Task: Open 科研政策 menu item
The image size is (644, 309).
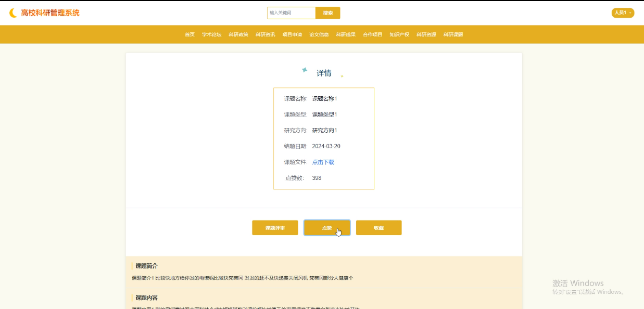Action: pos(238,34)
